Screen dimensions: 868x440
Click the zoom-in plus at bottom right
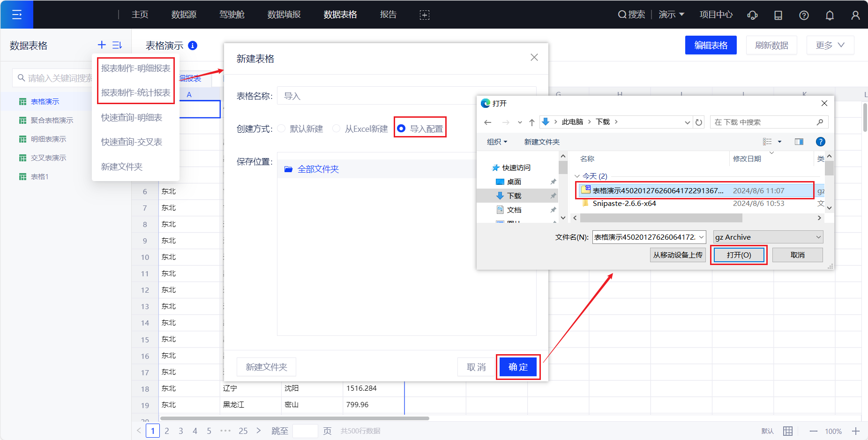pos(856,431)
